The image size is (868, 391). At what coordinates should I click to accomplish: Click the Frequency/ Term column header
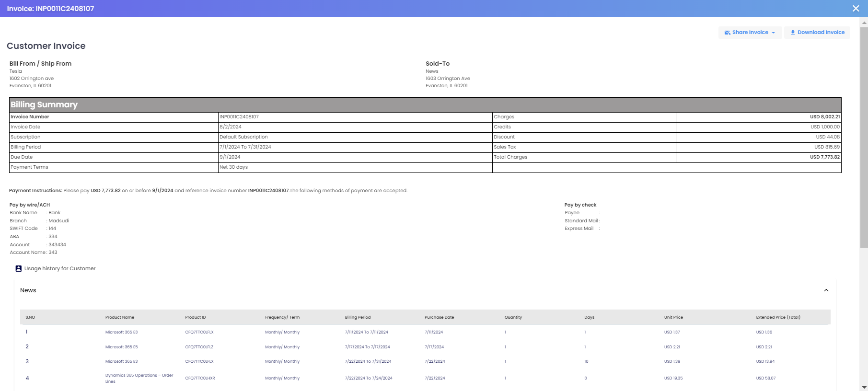pyautogui.click(x=282, y=317)
